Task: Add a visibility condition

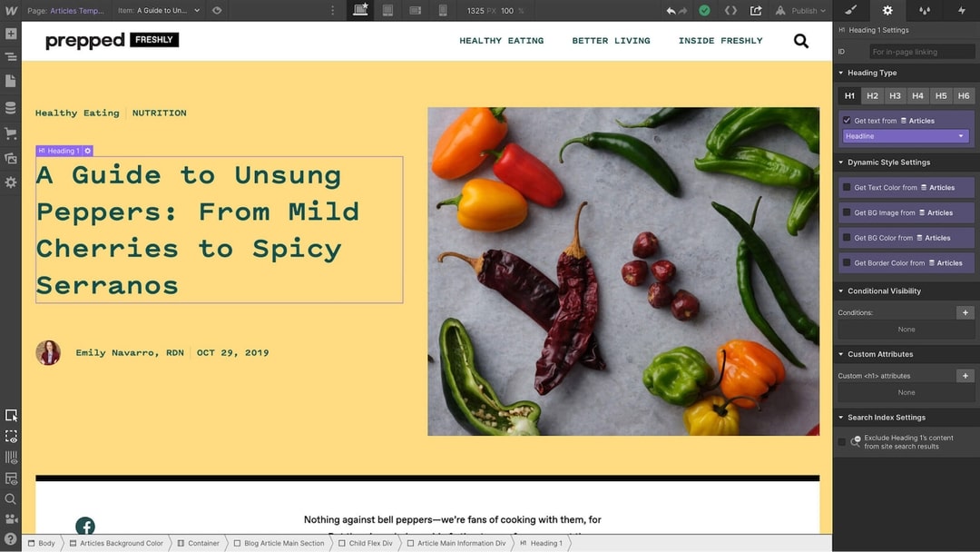Action: tap(965, 312)
